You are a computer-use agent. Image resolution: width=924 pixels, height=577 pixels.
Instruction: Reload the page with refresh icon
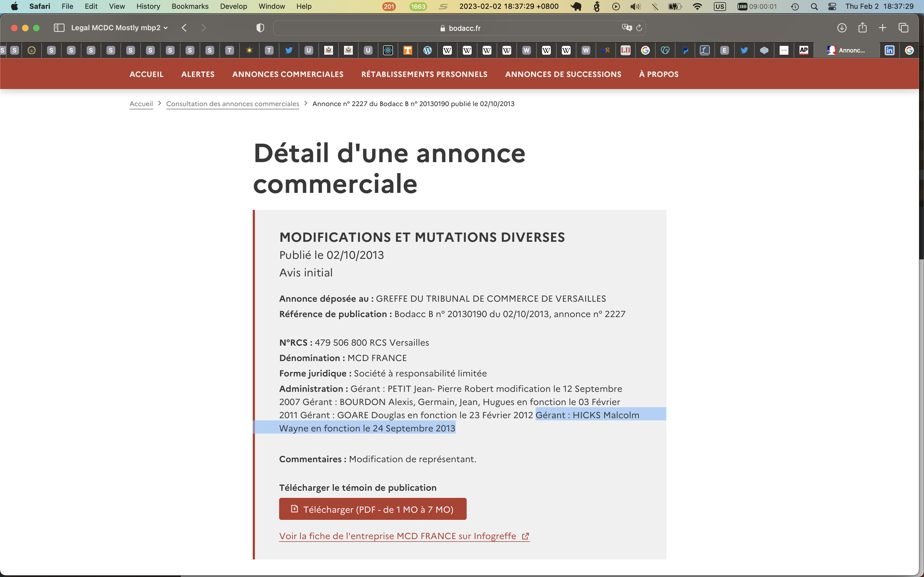tap(639, 28)
